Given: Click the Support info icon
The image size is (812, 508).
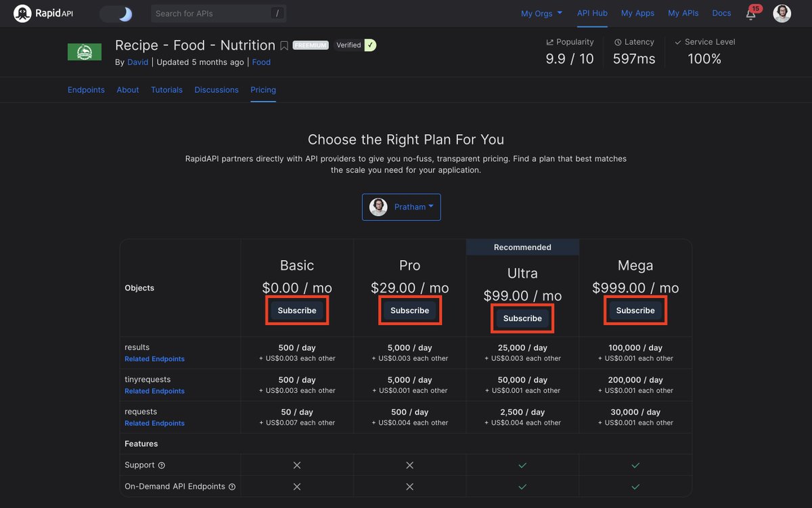Looking at the screenshot, I should (161, 465).
